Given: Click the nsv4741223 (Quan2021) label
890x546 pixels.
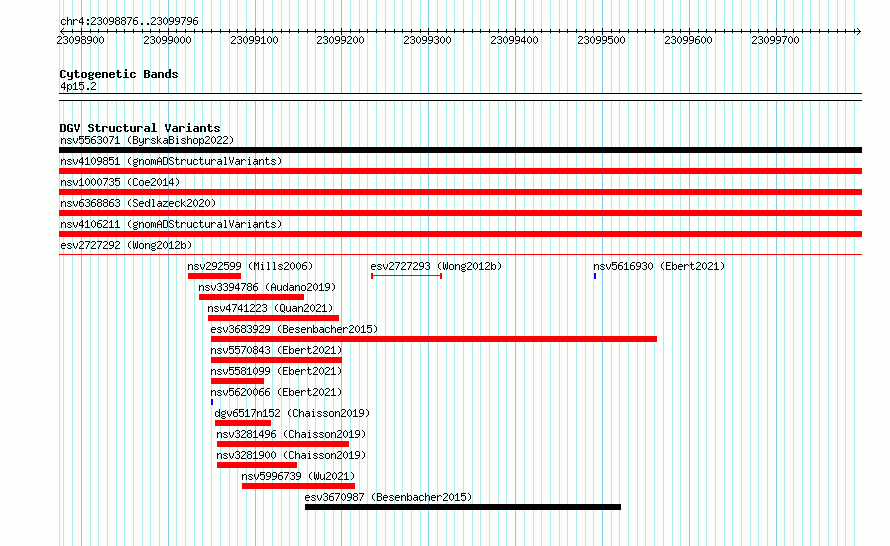Looking at the screenshot, I should pos(270,308).
